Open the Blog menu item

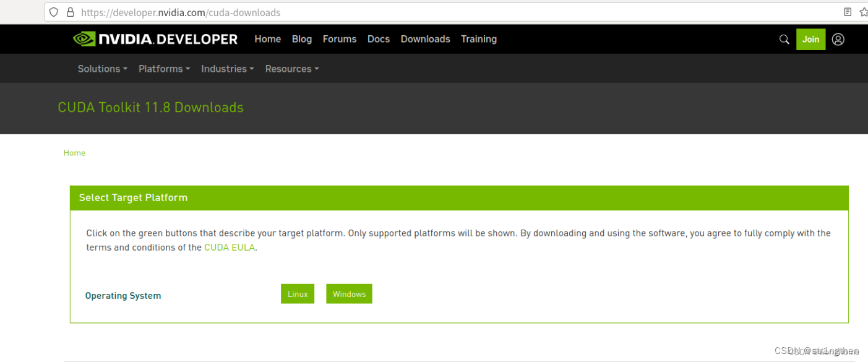[302, 39]
